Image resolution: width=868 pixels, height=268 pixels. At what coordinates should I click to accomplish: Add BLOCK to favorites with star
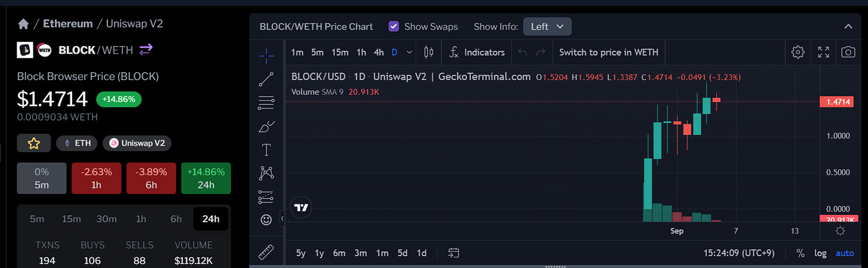(x=34, y=143)
